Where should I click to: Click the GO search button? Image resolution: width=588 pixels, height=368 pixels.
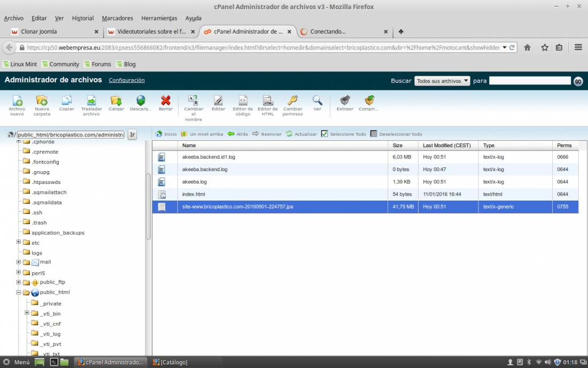pos(578,81)
